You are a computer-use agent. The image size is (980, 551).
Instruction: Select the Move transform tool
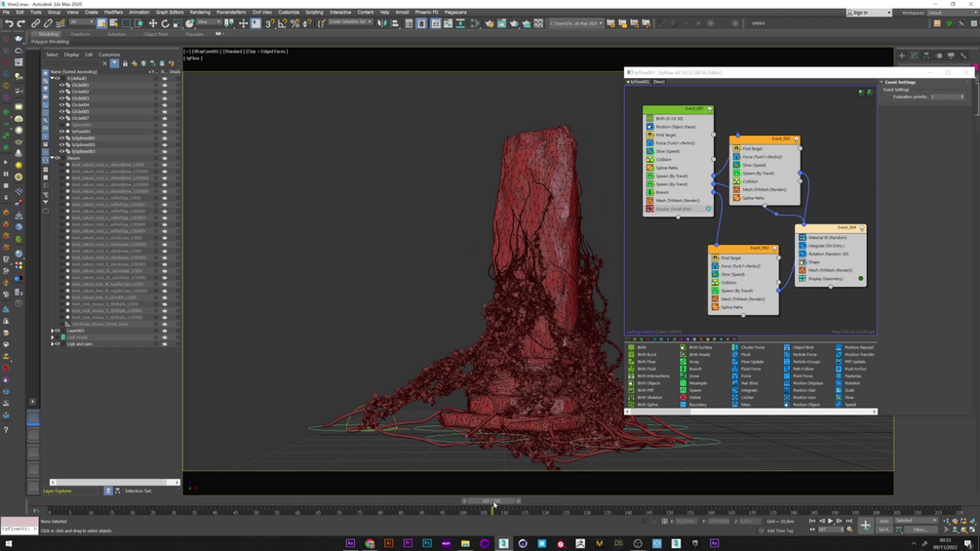[x=152, y=23]
